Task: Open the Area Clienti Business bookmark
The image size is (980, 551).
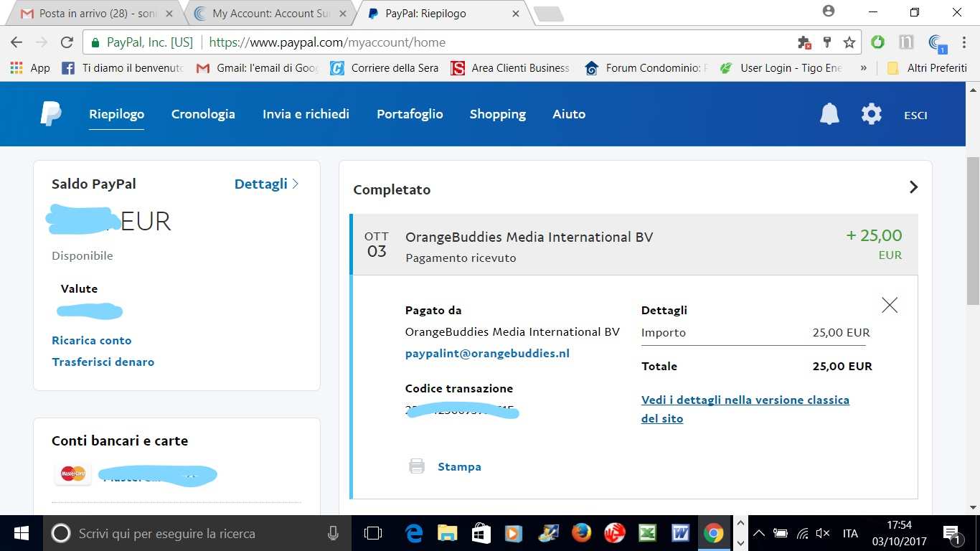Action: pyautogui.click(x=510, y=67)
